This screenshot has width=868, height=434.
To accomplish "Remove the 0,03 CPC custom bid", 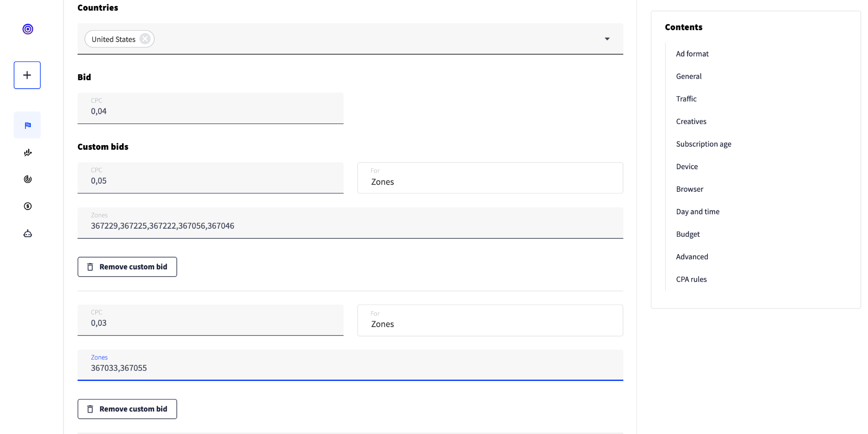I will (127, 409).
